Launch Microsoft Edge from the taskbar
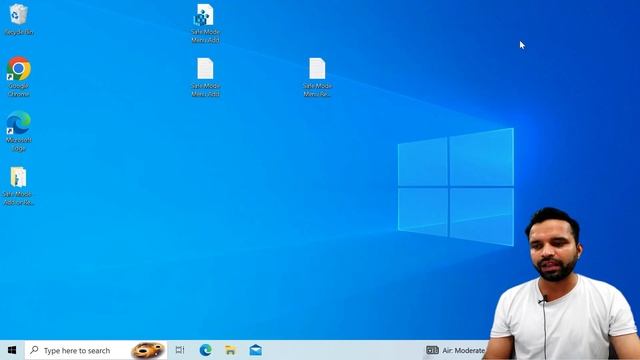The width and height of the screenshot is (640, 360). [x=205, y=350]
